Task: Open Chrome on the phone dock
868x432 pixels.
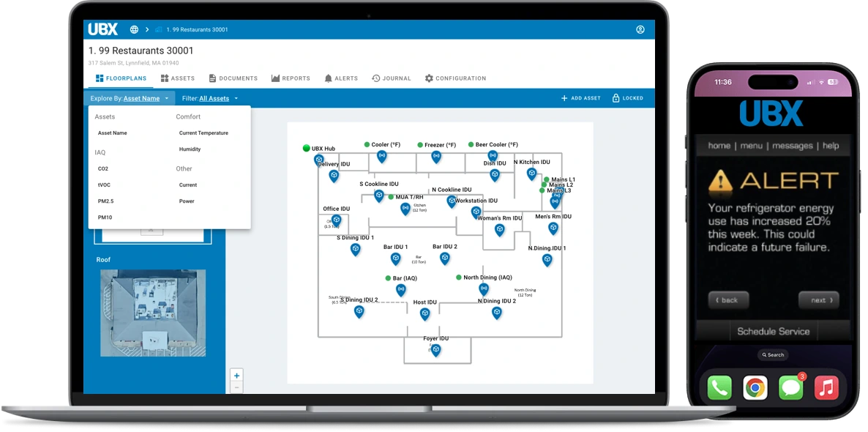Action: [755, 387]
